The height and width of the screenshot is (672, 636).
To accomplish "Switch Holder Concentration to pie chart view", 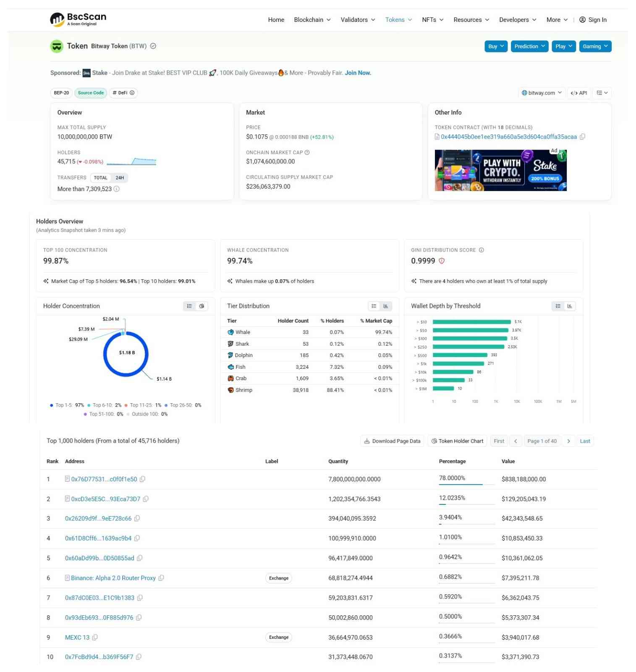I will click(x=202, y=307).
